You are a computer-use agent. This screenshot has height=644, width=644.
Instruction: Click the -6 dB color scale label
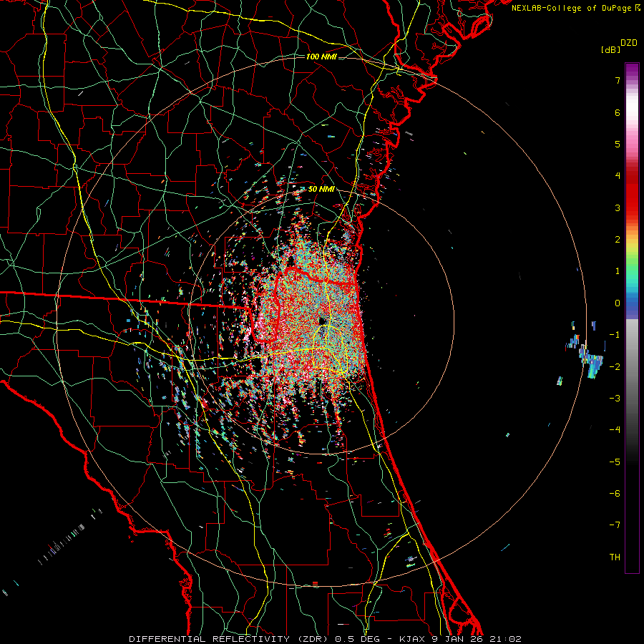[615, 494]
